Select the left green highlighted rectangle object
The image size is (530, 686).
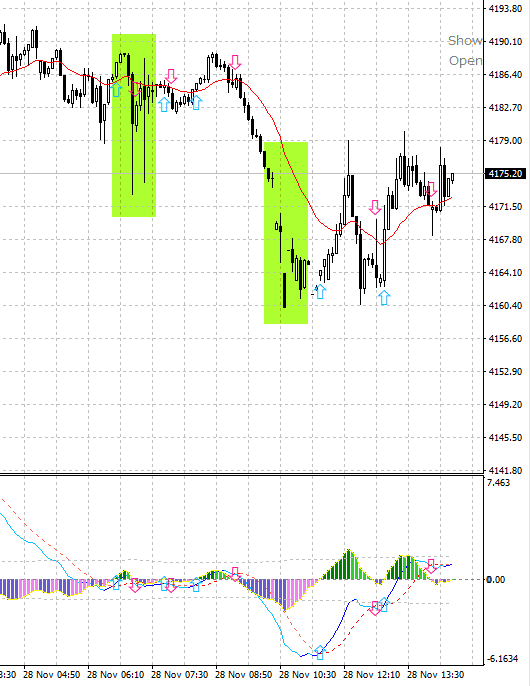click(x=134, y=126)
